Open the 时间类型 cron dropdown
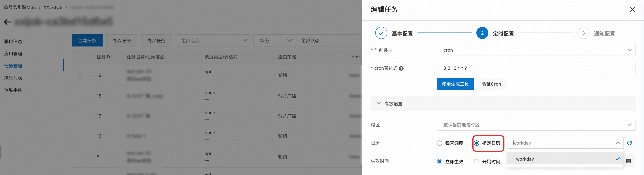Image resolution: width=644 pixels, height=175 pixels. [536, 50]
